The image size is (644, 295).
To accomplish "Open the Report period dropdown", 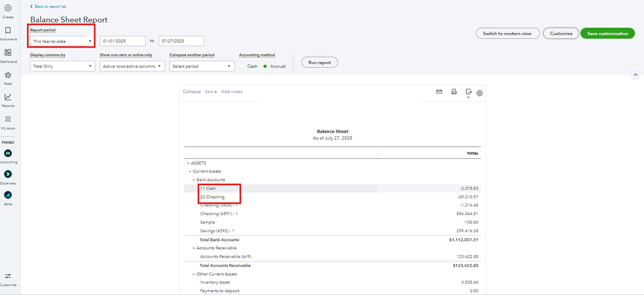I will click(62, 41).
